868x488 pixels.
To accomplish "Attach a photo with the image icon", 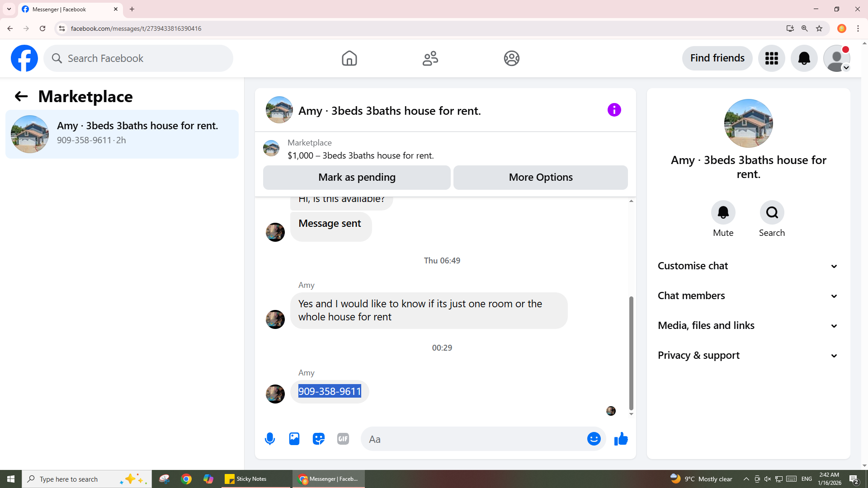I will 294,439.
